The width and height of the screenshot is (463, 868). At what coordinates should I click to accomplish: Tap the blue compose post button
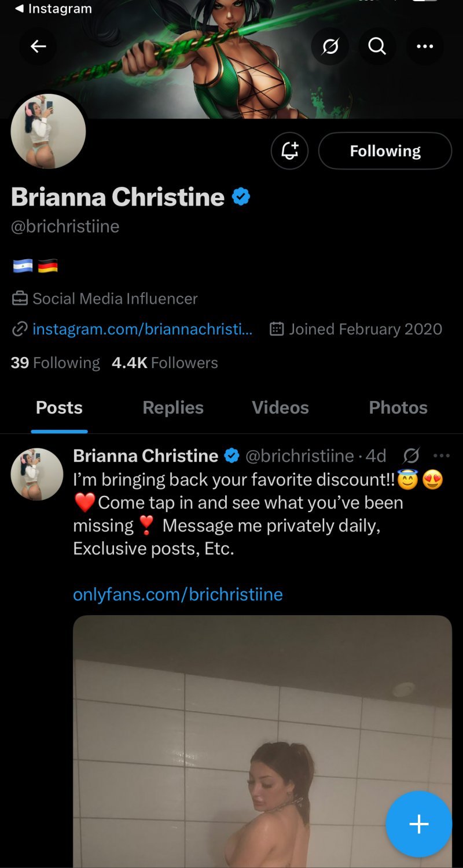click(x=418, y=824)
